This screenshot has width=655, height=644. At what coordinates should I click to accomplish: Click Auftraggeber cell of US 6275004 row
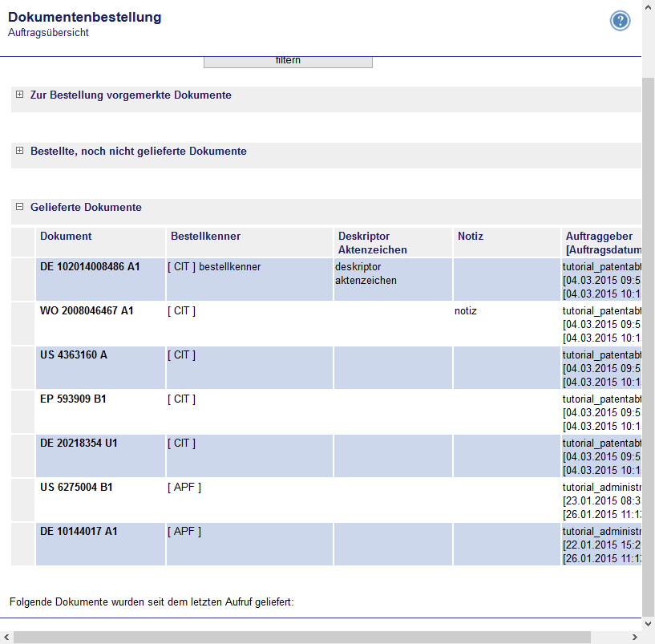click(601, 500)
